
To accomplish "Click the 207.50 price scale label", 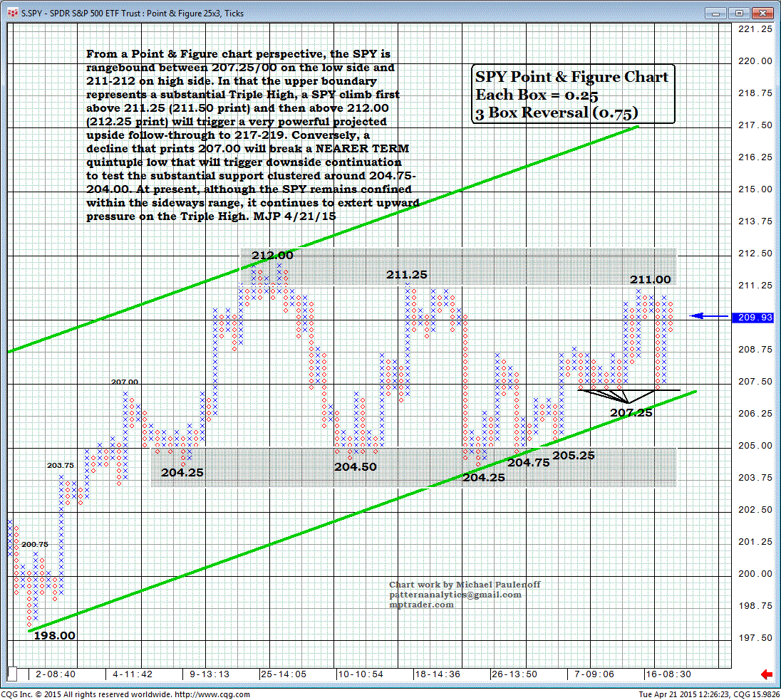I will tap(755, 382).
